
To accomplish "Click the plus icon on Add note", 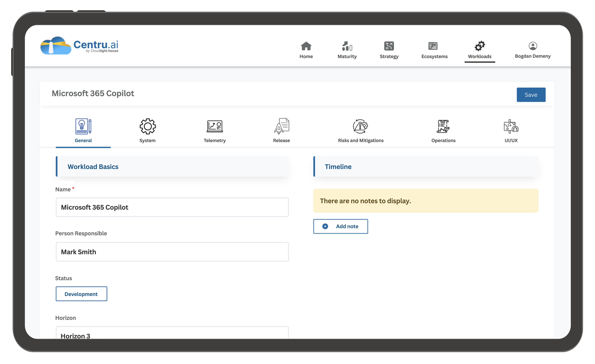I will 325,226.
